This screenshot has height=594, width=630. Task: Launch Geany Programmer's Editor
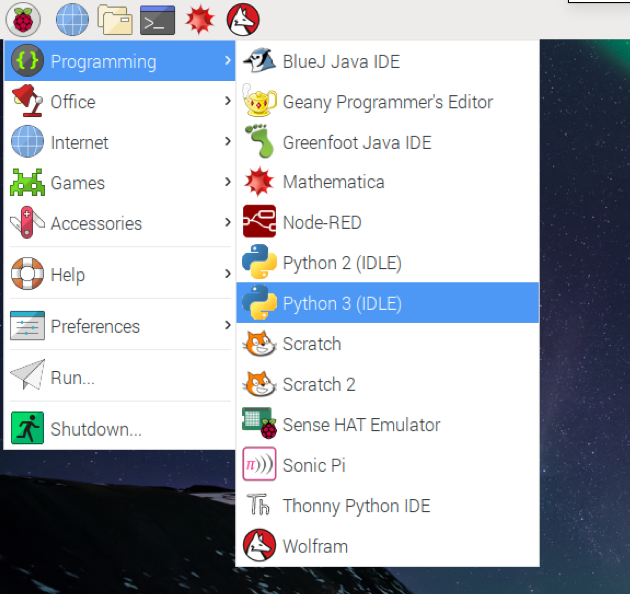click(387, 101)
